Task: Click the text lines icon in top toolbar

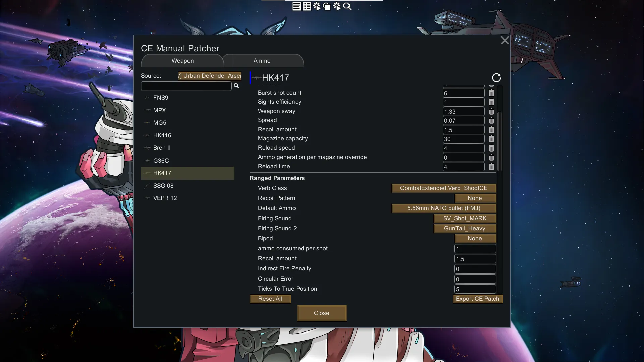Action: click(297, 6)
